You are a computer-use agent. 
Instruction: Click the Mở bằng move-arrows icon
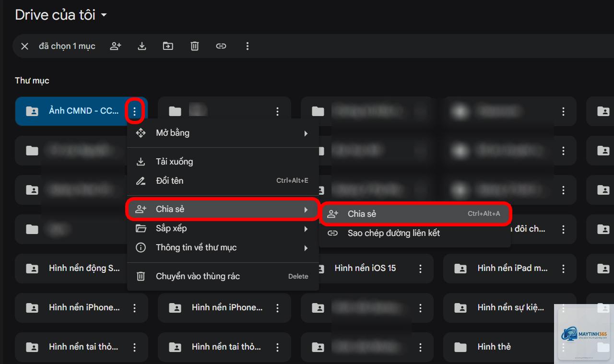pos(141,133)
